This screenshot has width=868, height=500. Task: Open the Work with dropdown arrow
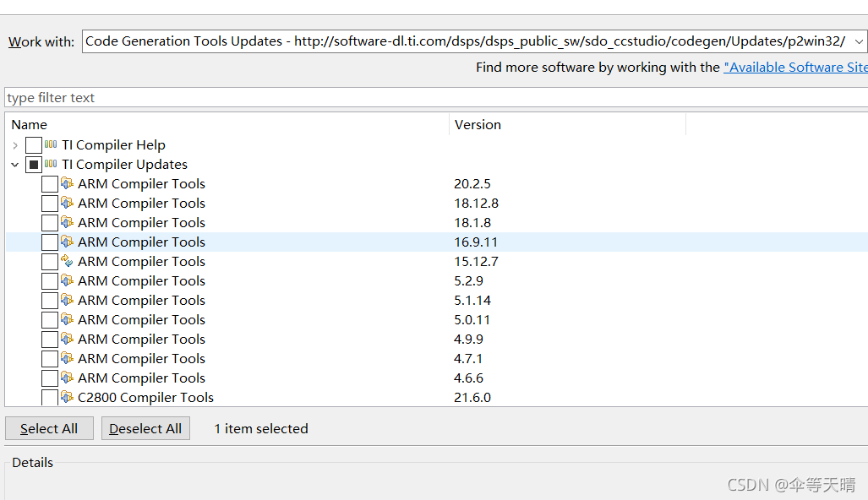click(860, 41)
